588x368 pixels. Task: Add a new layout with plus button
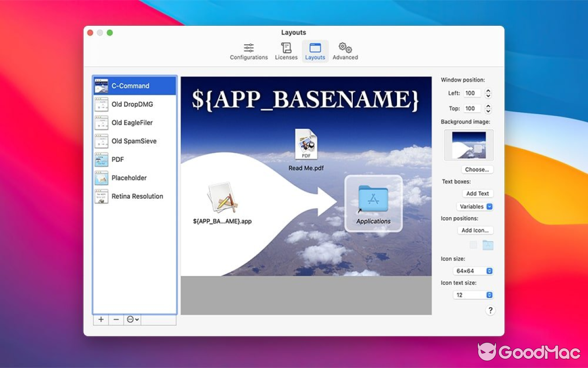(x=101, y=320)
